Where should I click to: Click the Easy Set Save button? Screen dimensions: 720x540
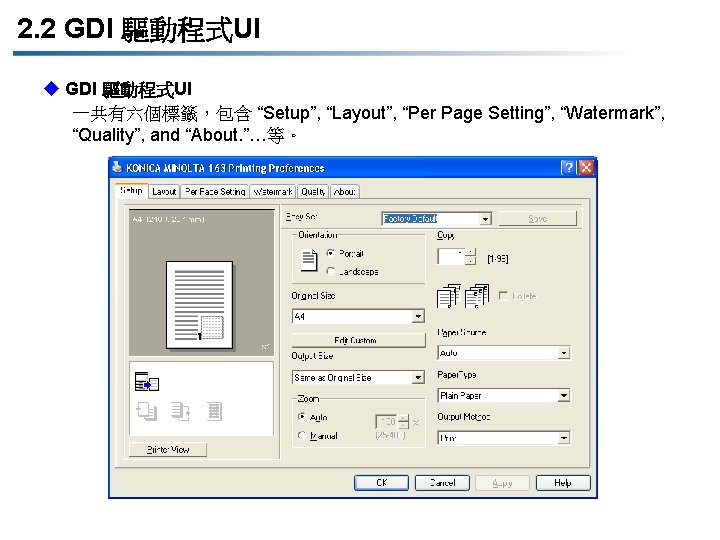(x=537, y=219)
